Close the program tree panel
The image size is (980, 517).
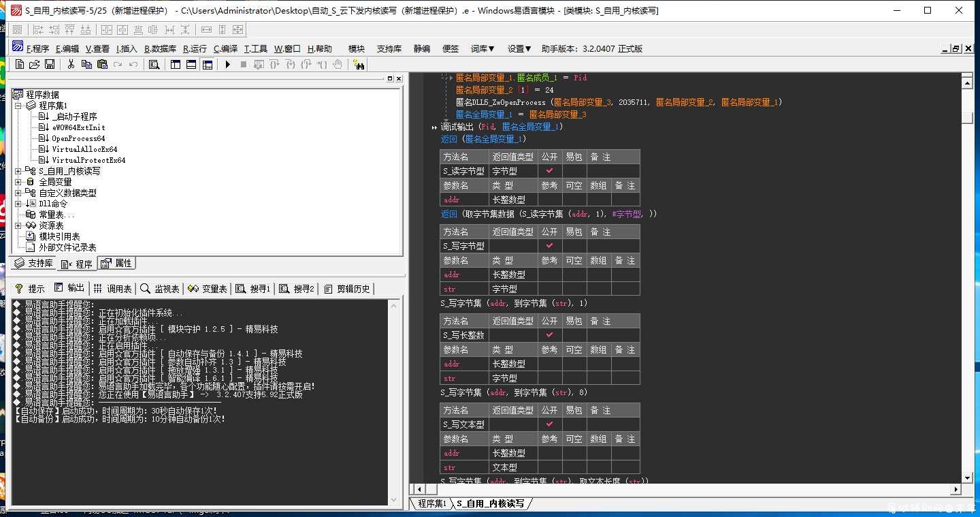pyautogui.click(x=399, y=78)
